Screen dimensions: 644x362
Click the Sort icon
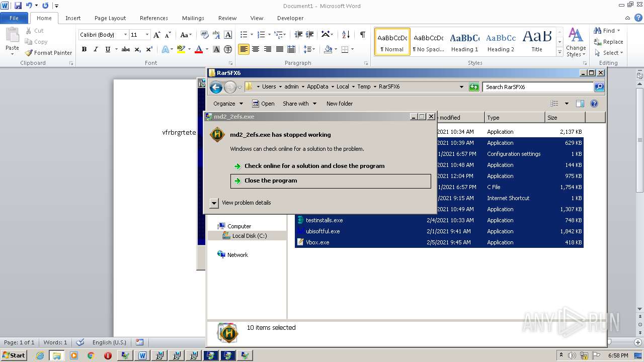[346, 35]
